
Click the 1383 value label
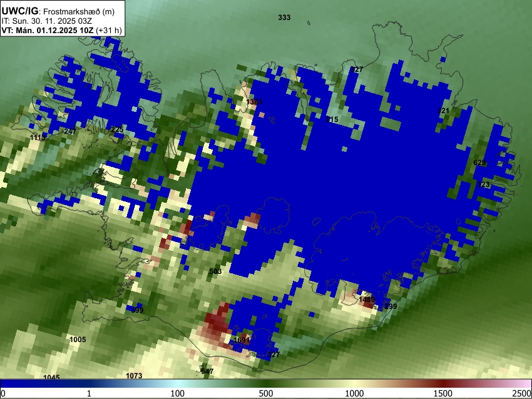point(255,102)
